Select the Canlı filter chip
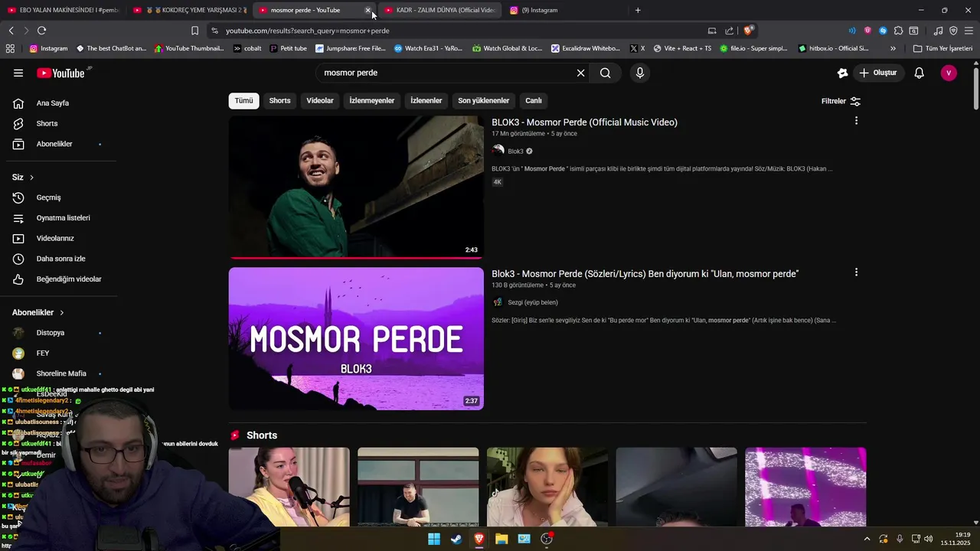Image resolution: width=980 pixels, height=551 pixels. (534, 101)
